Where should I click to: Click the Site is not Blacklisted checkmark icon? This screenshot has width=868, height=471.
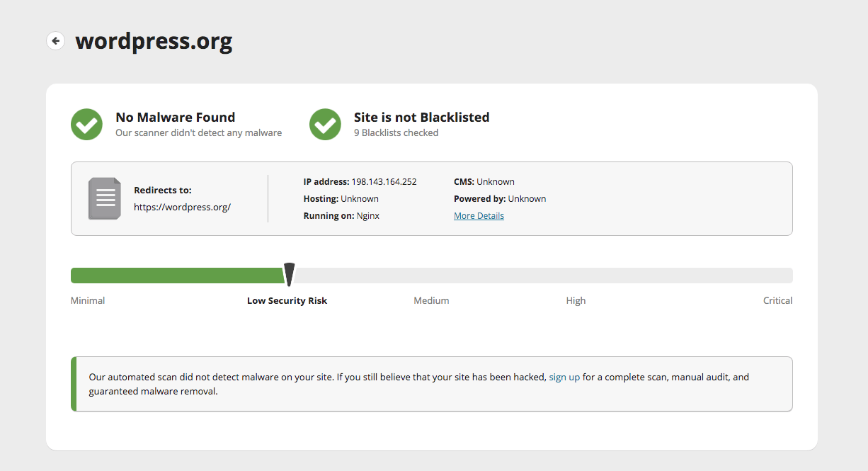click(326, 125)
